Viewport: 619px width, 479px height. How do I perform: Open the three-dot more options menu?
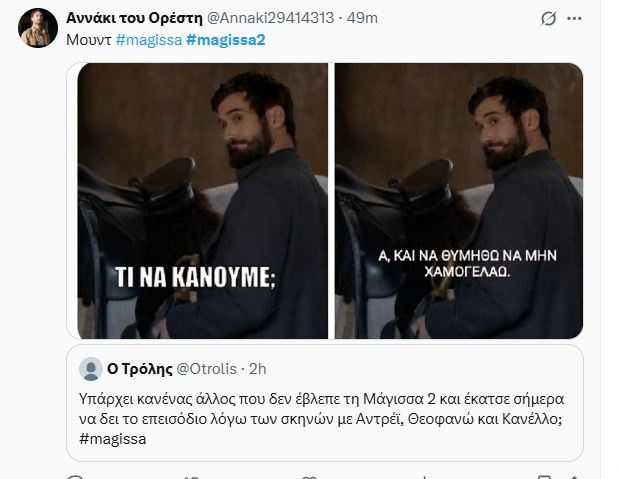point(574,18)
